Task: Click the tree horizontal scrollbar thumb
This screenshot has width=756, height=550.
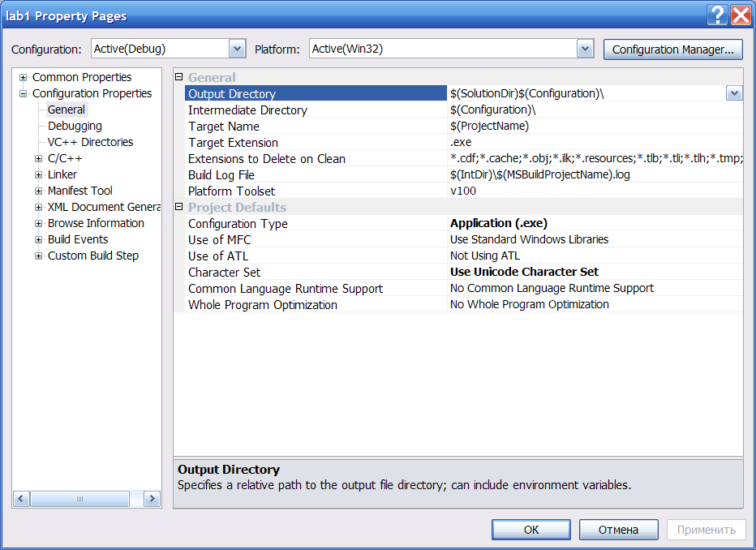Action: click(80, 498)
